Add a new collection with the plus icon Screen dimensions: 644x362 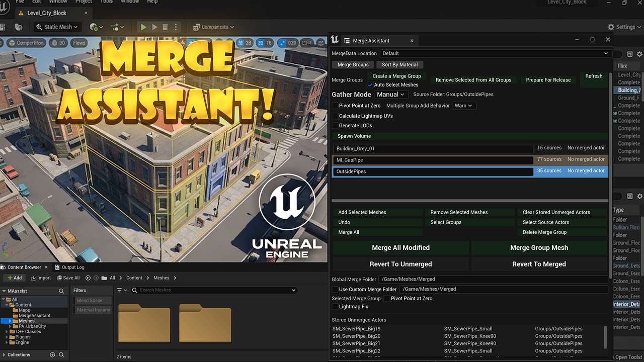(x=52, y=355)
